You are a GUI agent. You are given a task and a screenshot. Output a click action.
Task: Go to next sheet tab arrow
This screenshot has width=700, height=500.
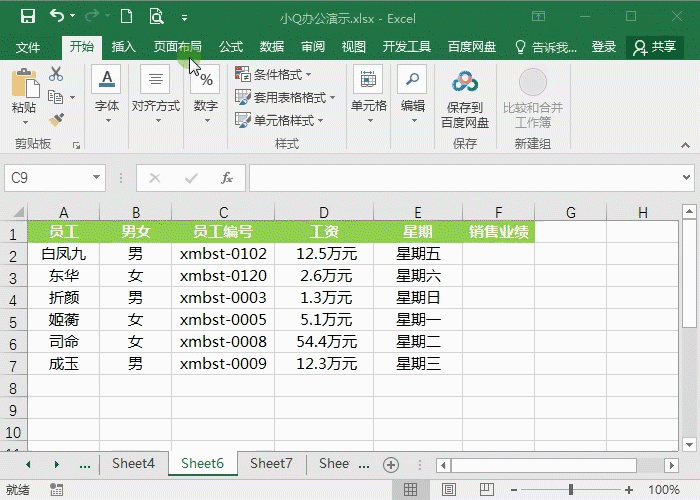click(x=57, y=465)
